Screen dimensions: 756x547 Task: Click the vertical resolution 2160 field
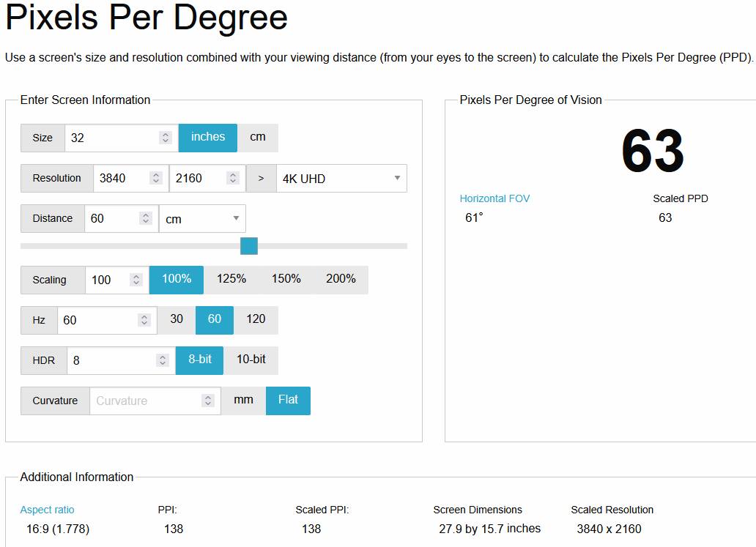pyautogui.click(x=207, y=179)
